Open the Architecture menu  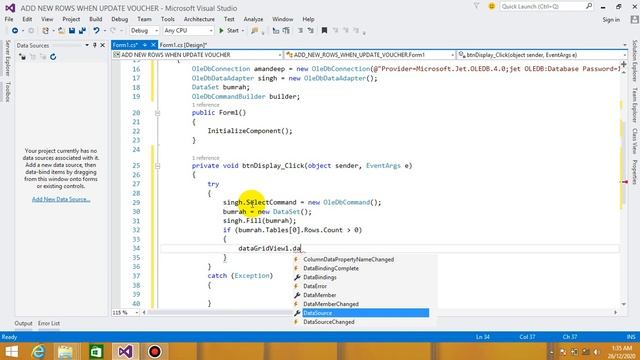pos(199,19)
